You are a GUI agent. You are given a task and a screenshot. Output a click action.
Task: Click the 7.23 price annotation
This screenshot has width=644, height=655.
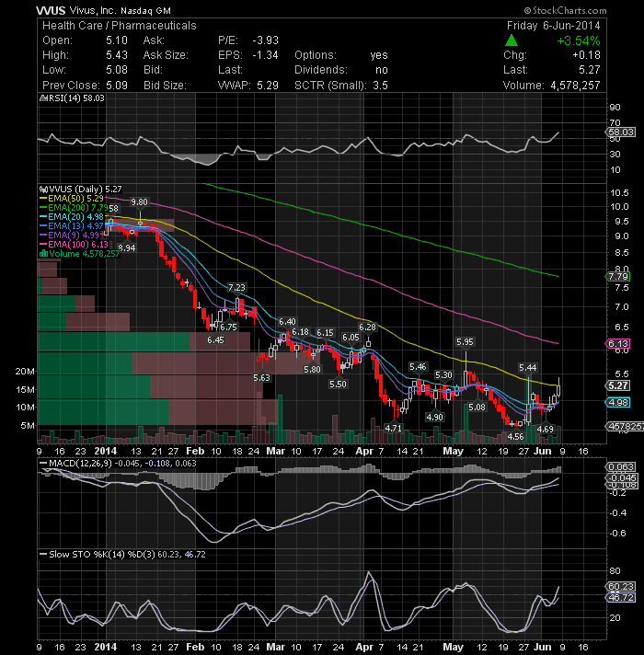pos(236,287)
